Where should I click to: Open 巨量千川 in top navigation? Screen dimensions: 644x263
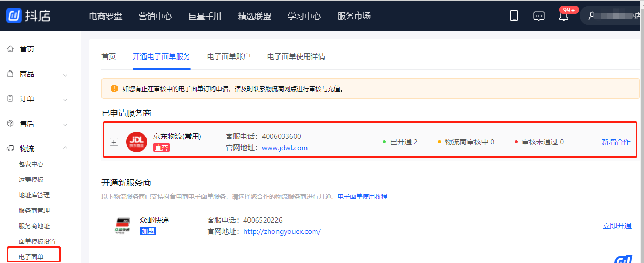(x=205, y=16)
